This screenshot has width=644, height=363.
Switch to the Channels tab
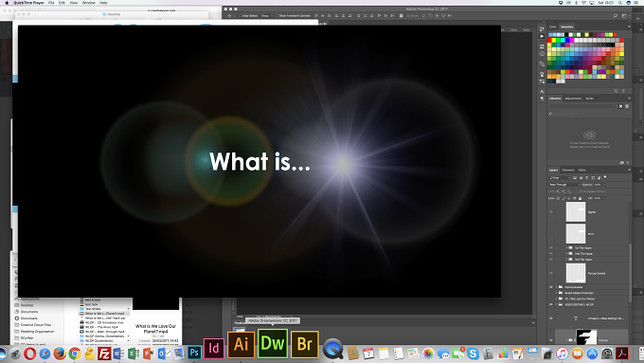[568, 170]
